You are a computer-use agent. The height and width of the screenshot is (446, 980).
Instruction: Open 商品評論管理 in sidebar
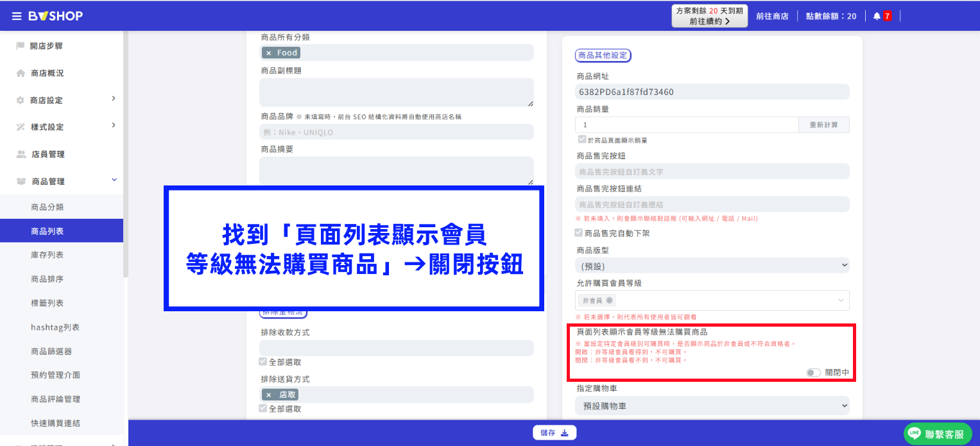(56, 399)
